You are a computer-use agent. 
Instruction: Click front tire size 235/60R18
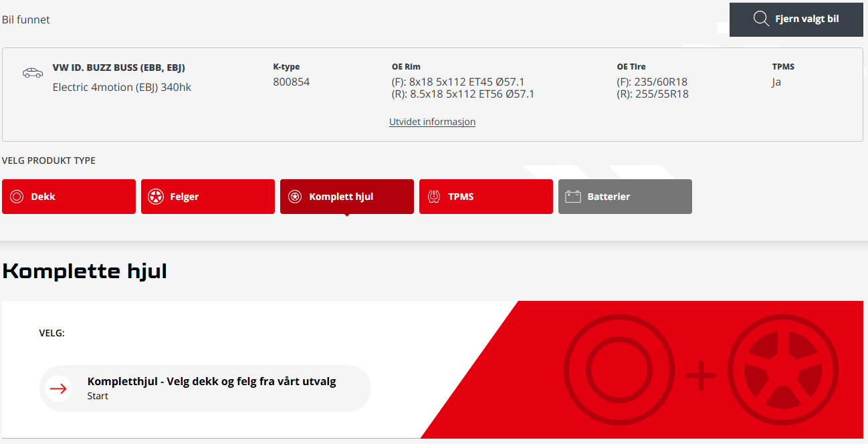tap(652, 82)
